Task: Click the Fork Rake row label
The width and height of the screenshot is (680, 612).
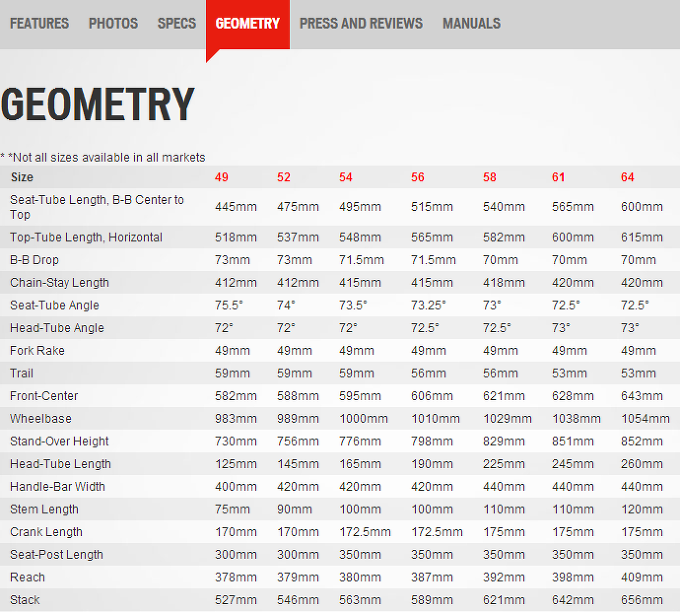Action: tap(37, 350)
